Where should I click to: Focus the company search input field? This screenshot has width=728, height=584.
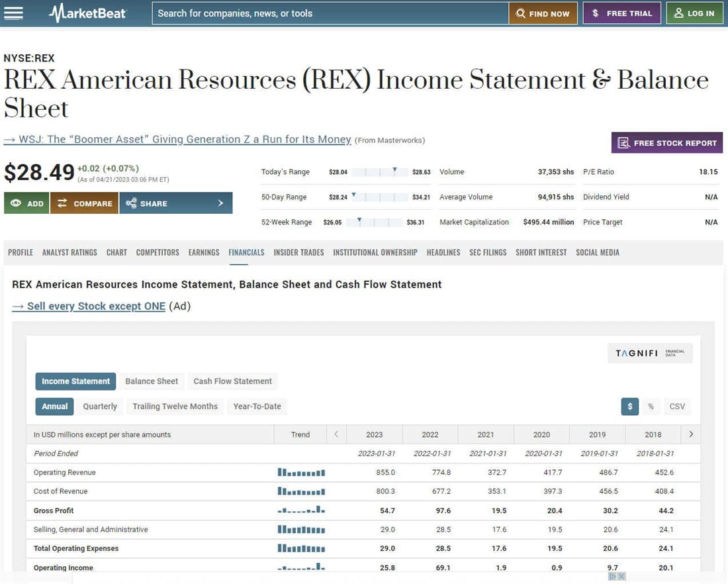[330, 13]
